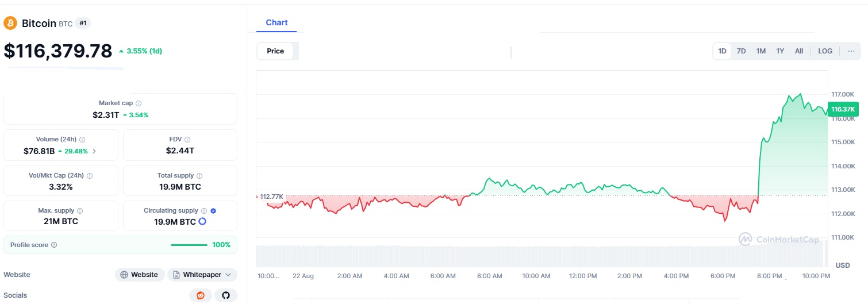The image size is (868, 304).
Task: Click the 8:00 PM time axis label
Action: (x=769, y=276)
